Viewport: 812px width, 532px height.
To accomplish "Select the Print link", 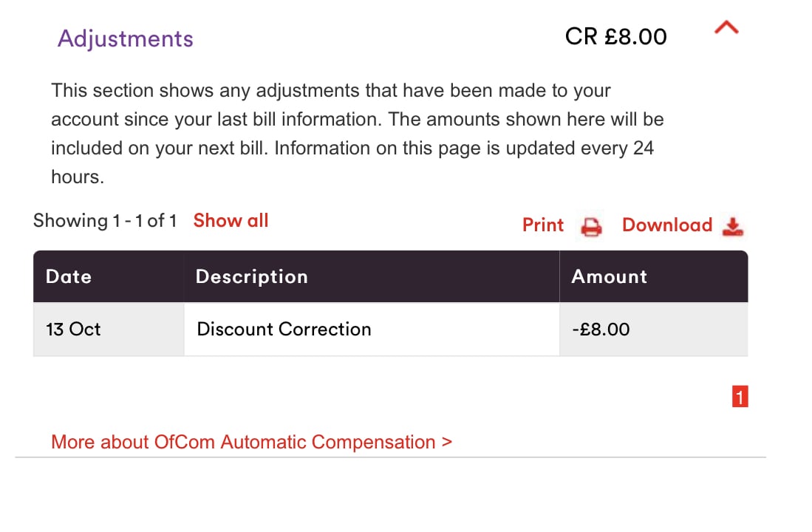I will pyautogui.click(x=543, y=225).
